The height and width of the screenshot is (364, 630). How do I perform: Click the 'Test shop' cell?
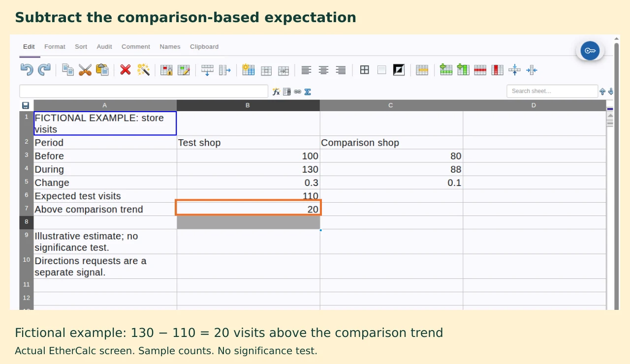248,143
